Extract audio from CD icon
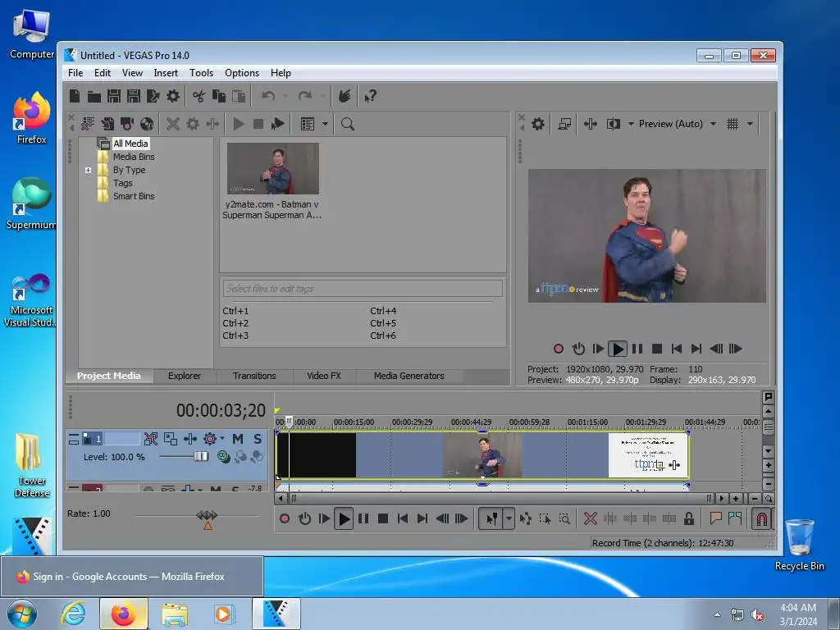This screenshot has height=630, width=840. tap(147, 125)
